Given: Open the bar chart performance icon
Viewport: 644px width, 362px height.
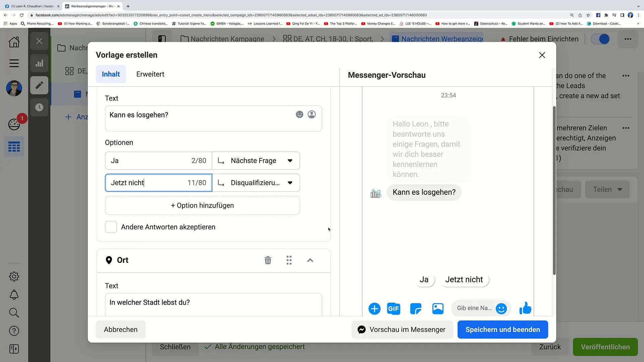Looking at the screenshot, I should click(39, 63).
